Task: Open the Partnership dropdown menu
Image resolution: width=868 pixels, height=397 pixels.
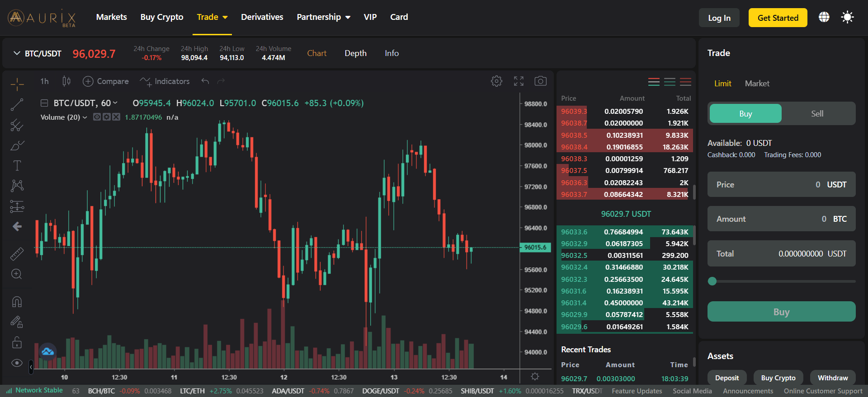Action: point(324,17)
